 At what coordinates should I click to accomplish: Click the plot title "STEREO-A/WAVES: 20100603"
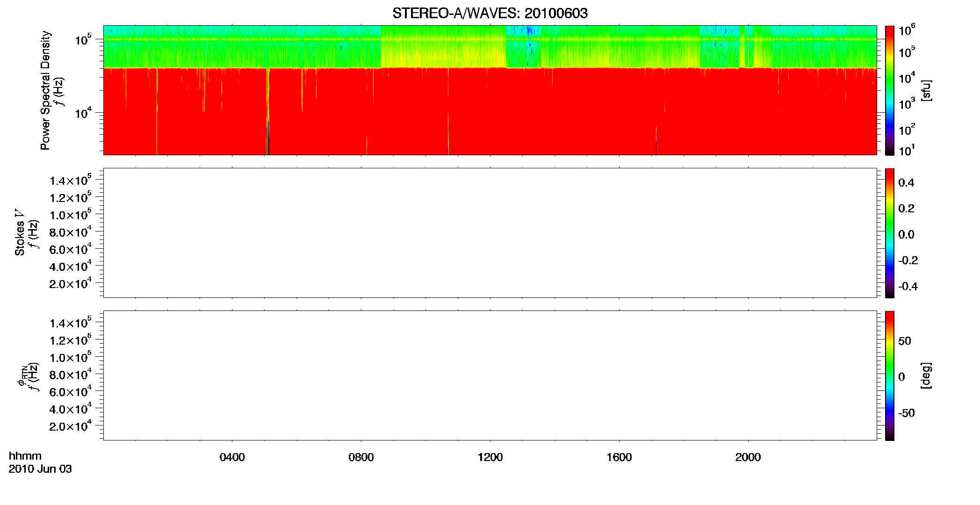pyautogui.click(x=490, y=13)
